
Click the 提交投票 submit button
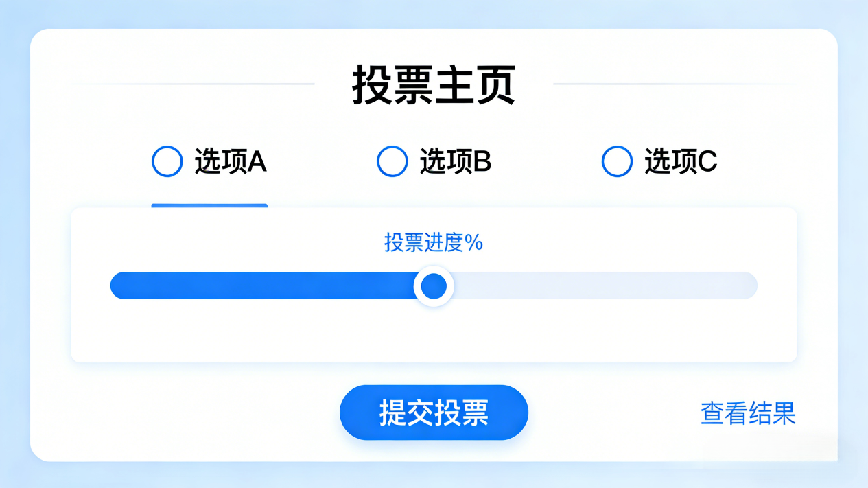[434, 412]
